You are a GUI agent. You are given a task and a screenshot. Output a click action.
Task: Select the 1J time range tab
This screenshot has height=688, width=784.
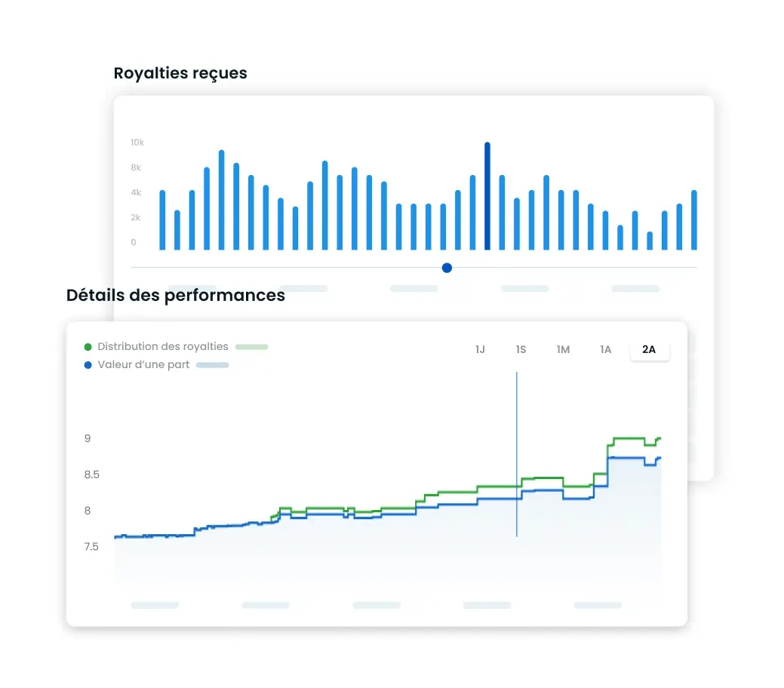[480, 349]
